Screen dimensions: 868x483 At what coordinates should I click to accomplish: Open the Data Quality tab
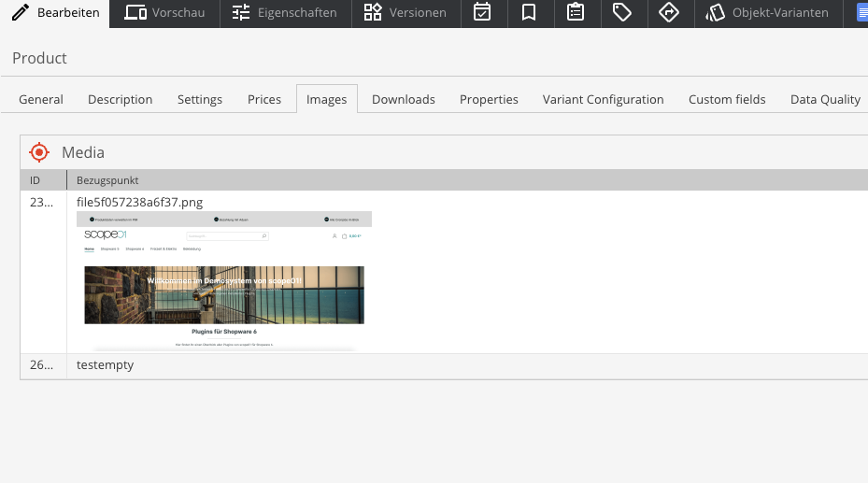point(825,100)
